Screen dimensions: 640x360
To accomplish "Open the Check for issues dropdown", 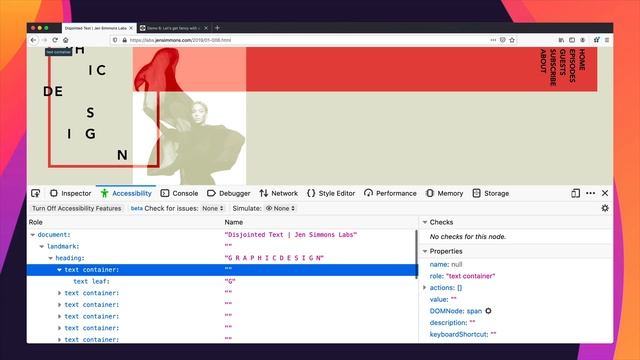I will click(x=213, y=208).
